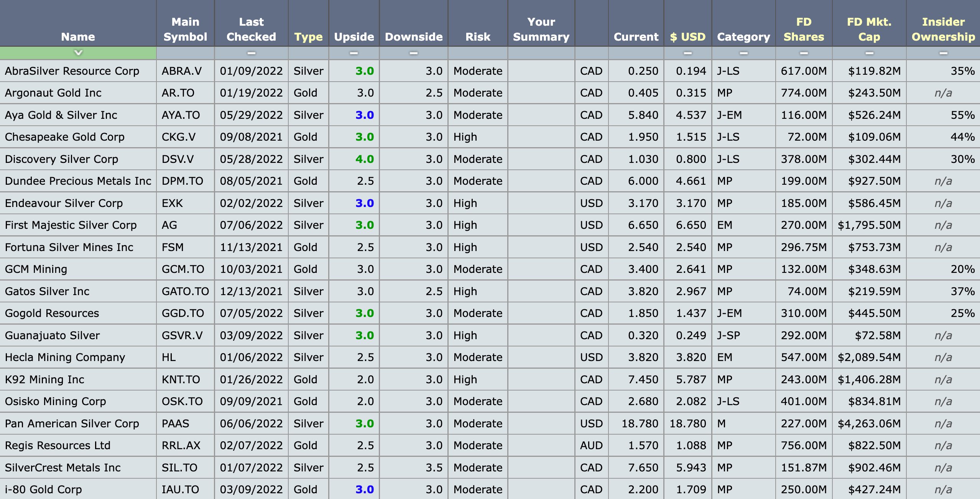The height and width of the screenshot is (499, 980).
Task: Select the AbraSilver Resource Corp row name
Action: click(72, 71)
